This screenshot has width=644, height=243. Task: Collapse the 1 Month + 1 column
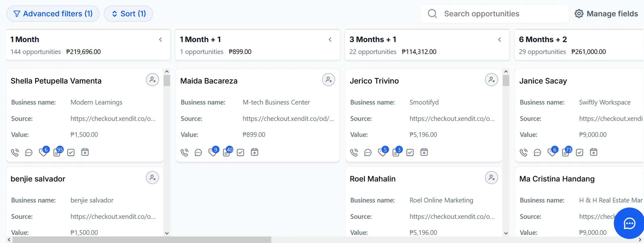pyautogui.click(x=330, y=39)
